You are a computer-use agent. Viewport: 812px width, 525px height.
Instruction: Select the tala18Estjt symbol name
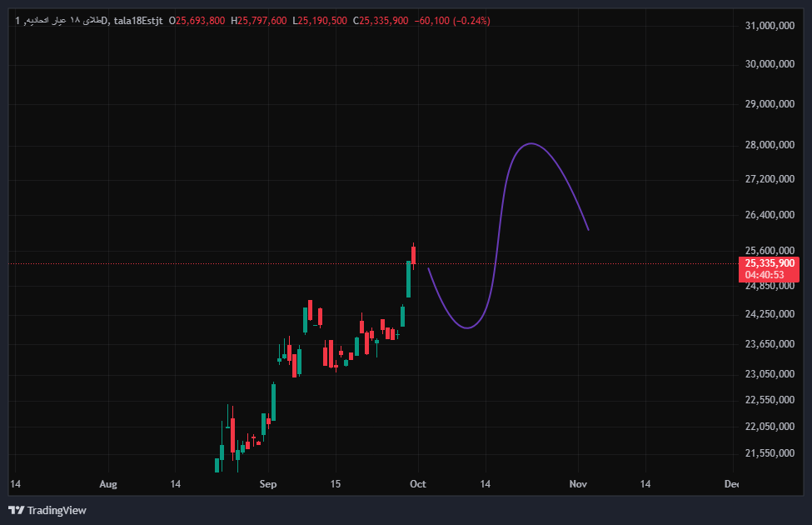coord(138,21)
